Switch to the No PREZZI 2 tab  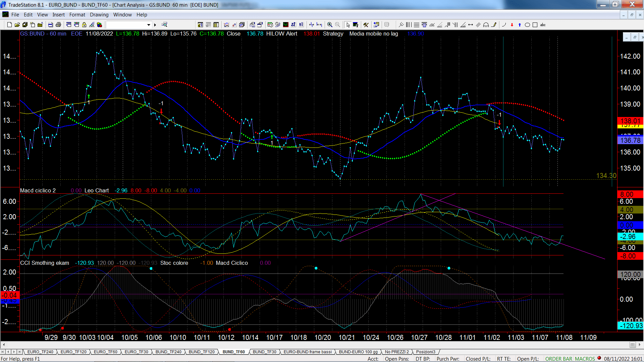click(x=397, y=352)
